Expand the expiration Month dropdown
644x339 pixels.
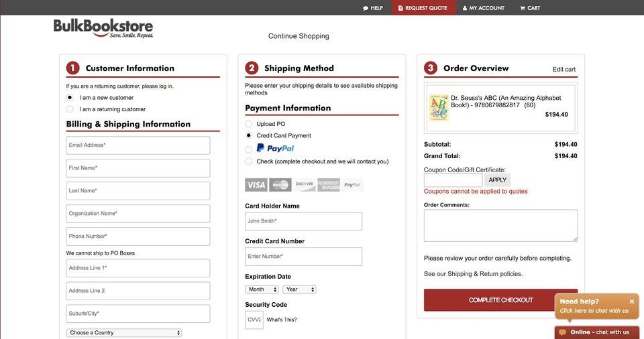pos(262,289)
